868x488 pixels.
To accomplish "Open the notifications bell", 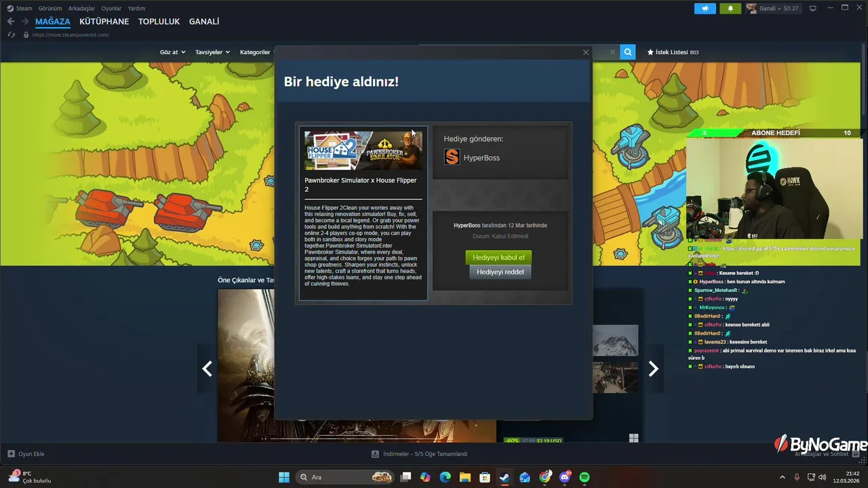I will point(730,8).
